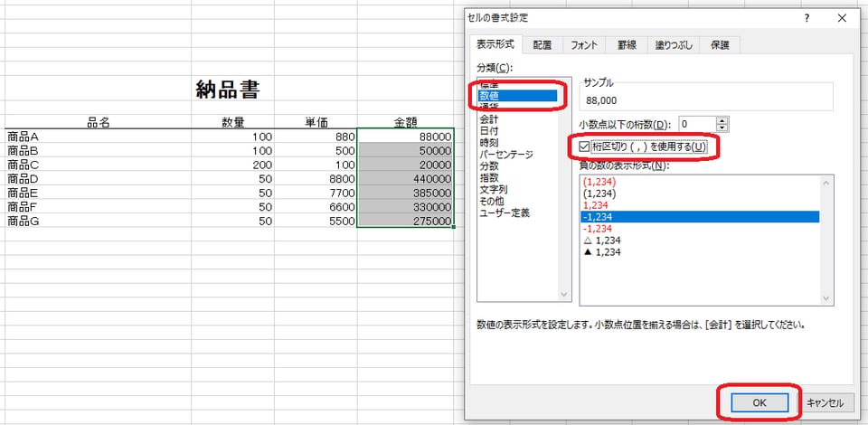Screen dimensions: 868x425
Task: Click the キャンセル button
Action: [825, 403]
